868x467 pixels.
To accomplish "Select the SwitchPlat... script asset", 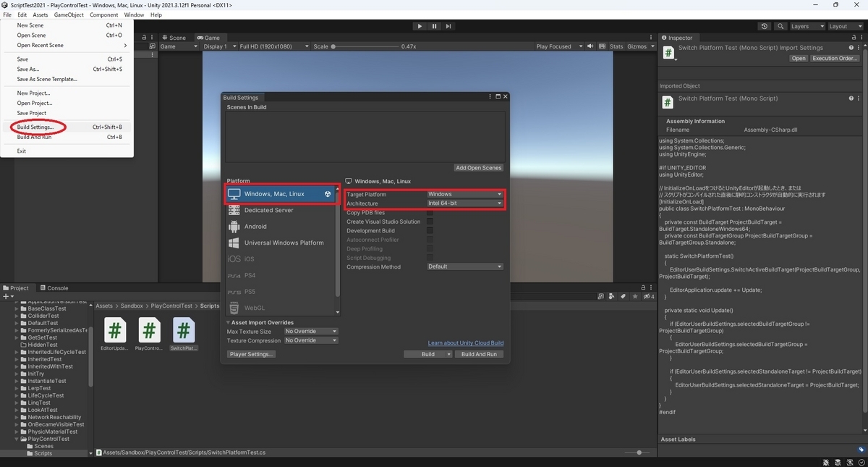I will [184, 335].
